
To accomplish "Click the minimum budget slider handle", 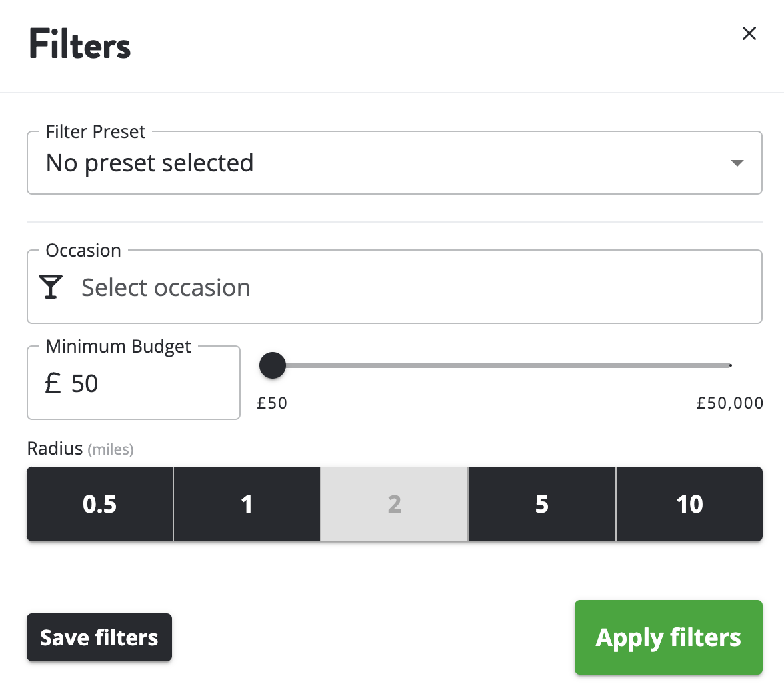I will tap(273, 365).
